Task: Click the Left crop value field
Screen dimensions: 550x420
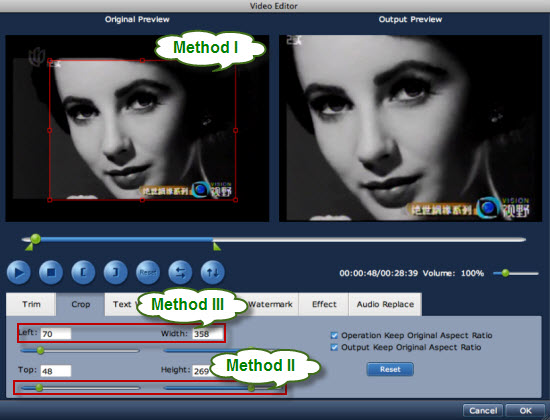Action: coord(56,334)
